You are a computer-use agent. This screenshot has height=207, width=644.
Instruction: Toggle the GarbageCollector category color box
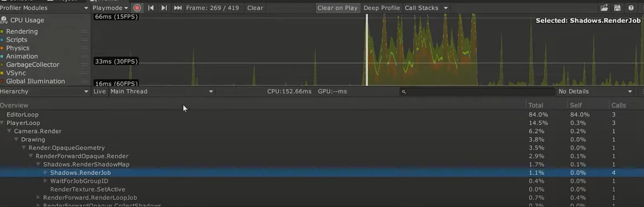point(2,65)
